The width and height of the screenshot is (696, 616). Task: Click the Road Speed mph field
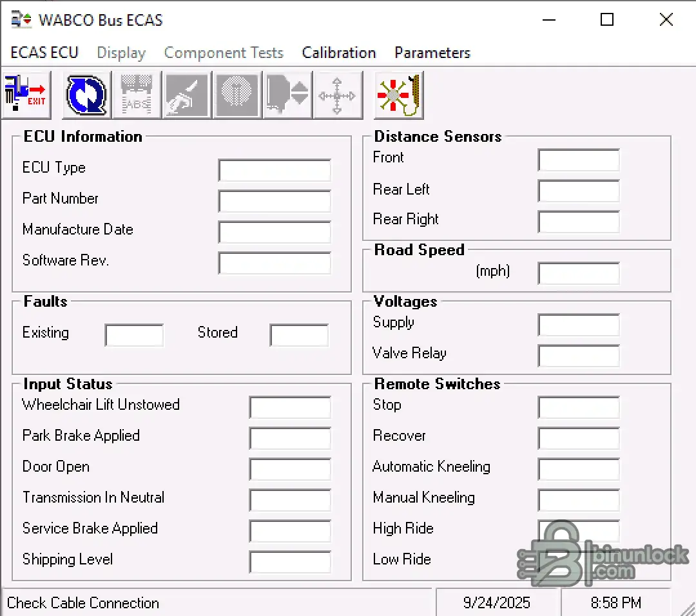578,273
